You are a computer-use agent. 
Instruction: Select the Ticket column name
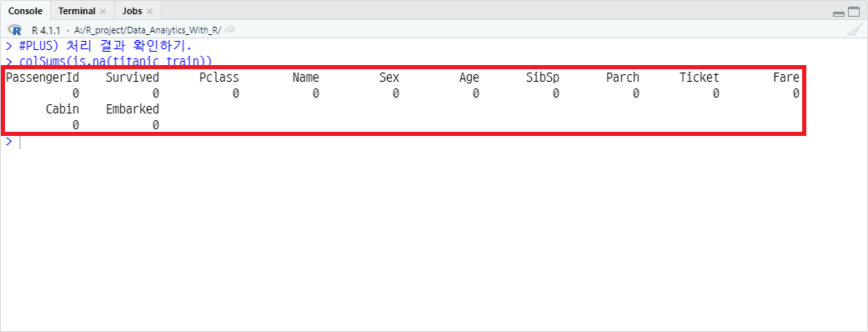[x=700, y=78]
